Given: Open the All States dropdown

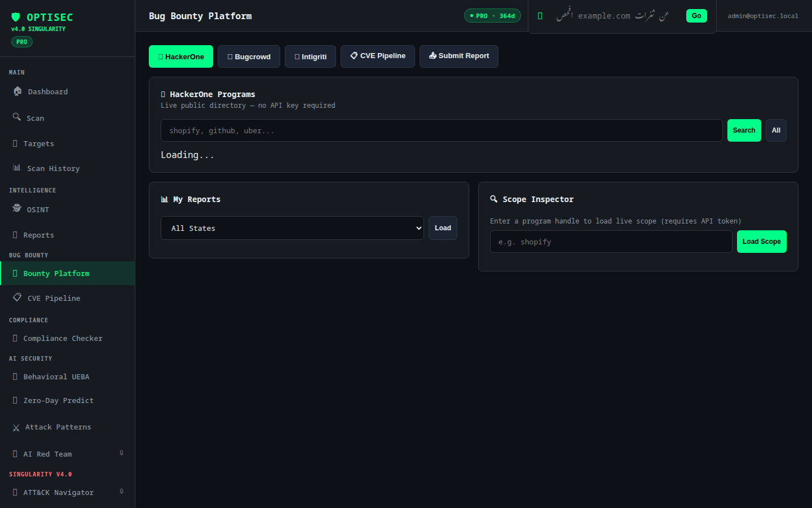Looking at the screenshot, I should pyautogui.click(x=292, y=228).
